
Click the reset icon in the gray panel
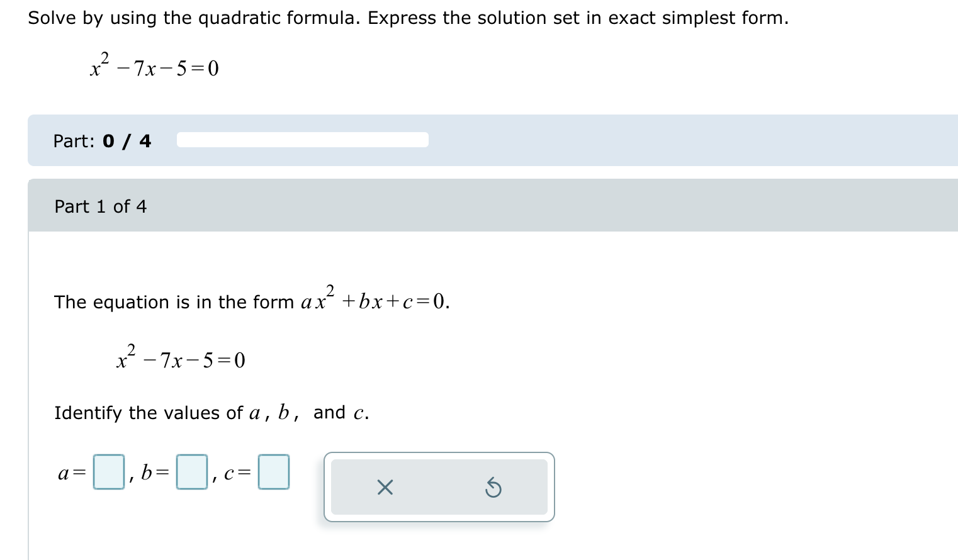[x=494, y=488]
